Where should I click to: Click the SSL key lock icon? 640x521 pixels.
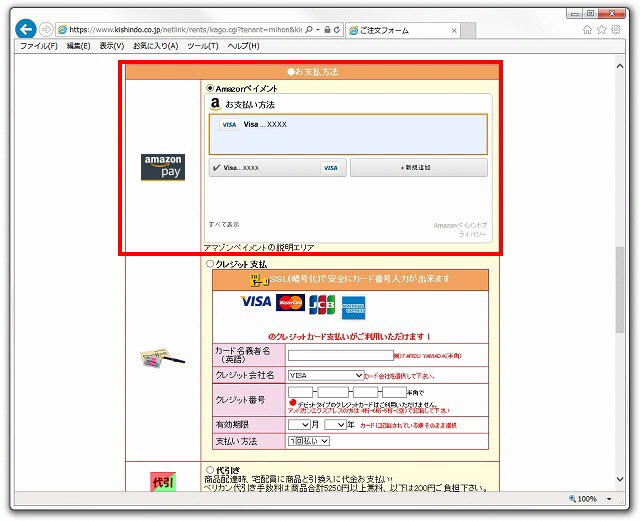point(259,280)
